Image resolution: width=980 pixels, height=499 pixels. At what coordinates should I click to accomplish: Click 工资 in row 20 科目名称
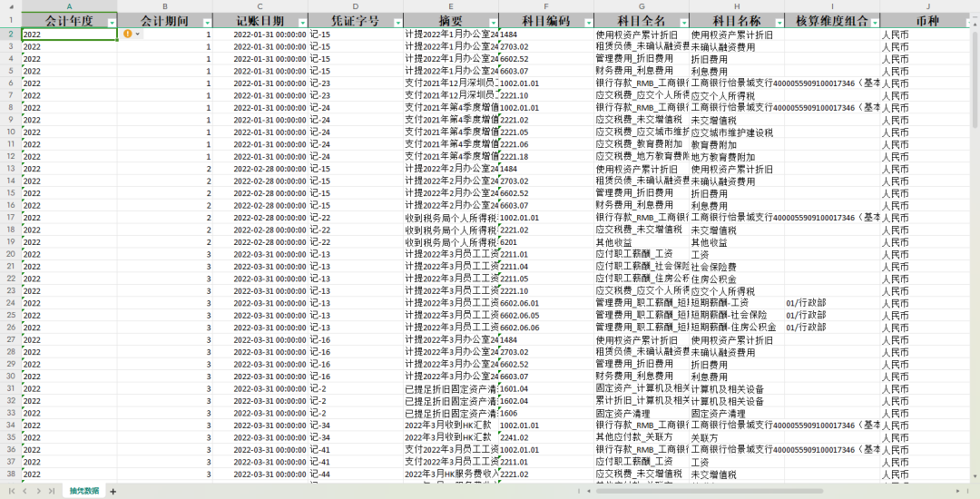pyautogui.click(x=737, y=254)
